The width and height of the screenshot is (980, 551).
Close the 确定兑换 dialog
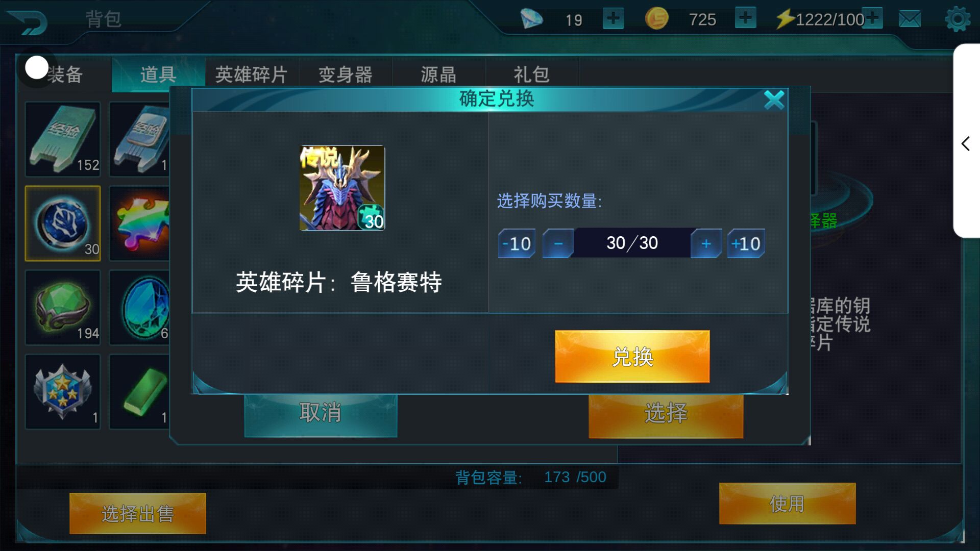point(774,100)
